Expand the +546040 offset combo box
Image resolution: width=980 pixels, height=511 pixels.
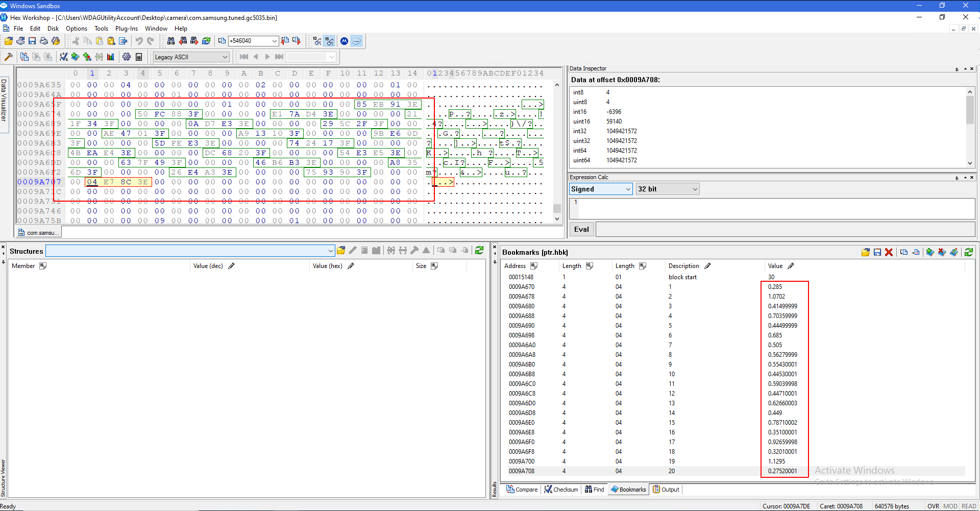[x=275, y=41]
